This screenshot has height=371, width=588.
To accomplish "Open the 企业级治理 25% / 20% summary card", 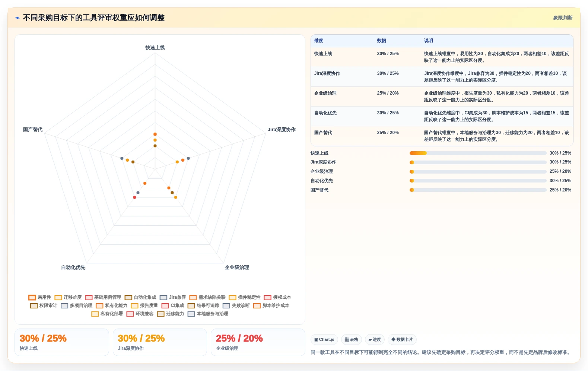I will coord(258,342).
